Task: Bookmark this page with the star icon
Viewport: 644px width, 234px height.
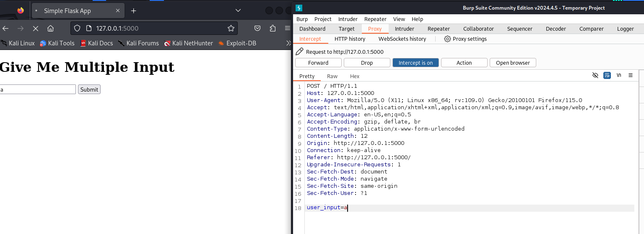Action: point(231,28)
